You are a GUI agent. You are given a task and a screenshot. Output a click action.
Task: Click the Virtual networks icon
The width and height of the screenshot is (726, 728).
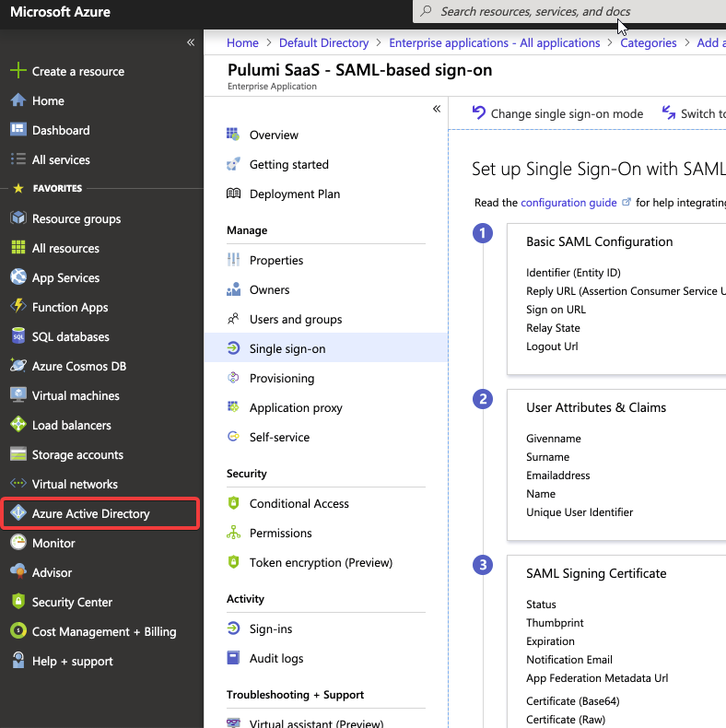coord(18,483)
